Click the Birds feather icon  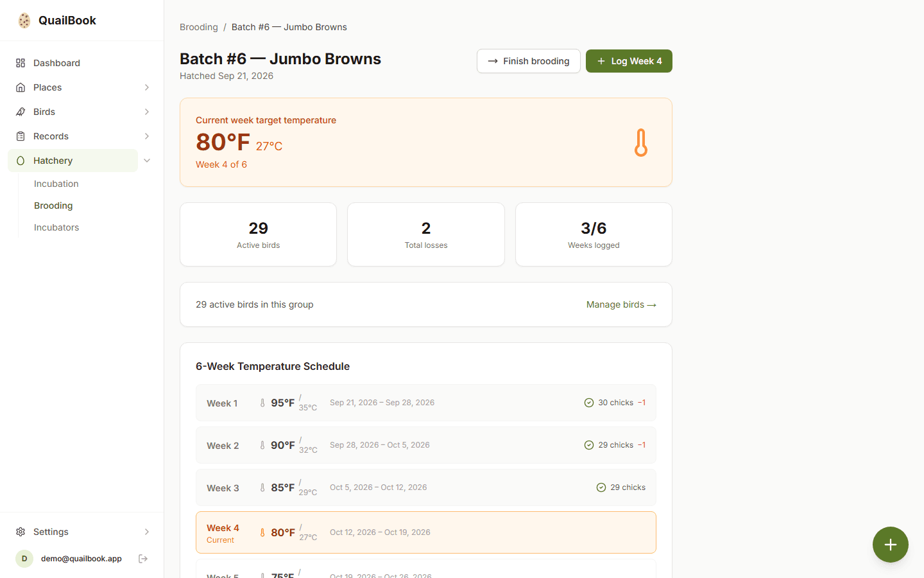[21, 112]
